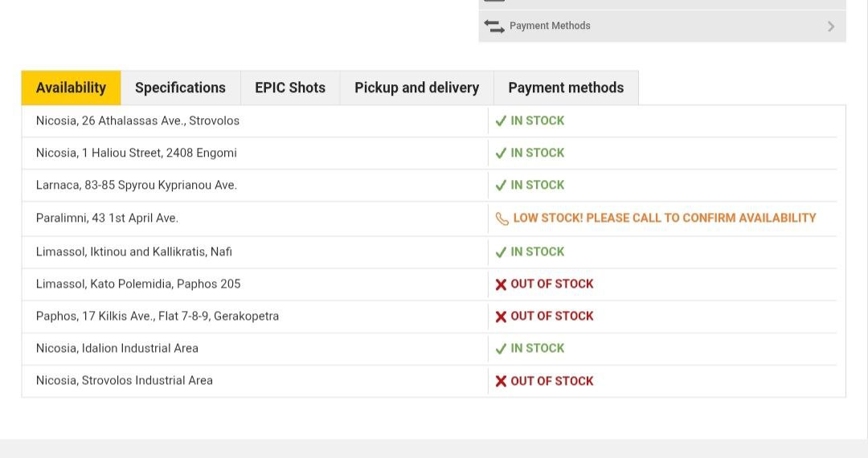This screenshot has height=458, width=868.
Task: Click the red X for Kato Polemidia
Action: (x=501, y=284)
